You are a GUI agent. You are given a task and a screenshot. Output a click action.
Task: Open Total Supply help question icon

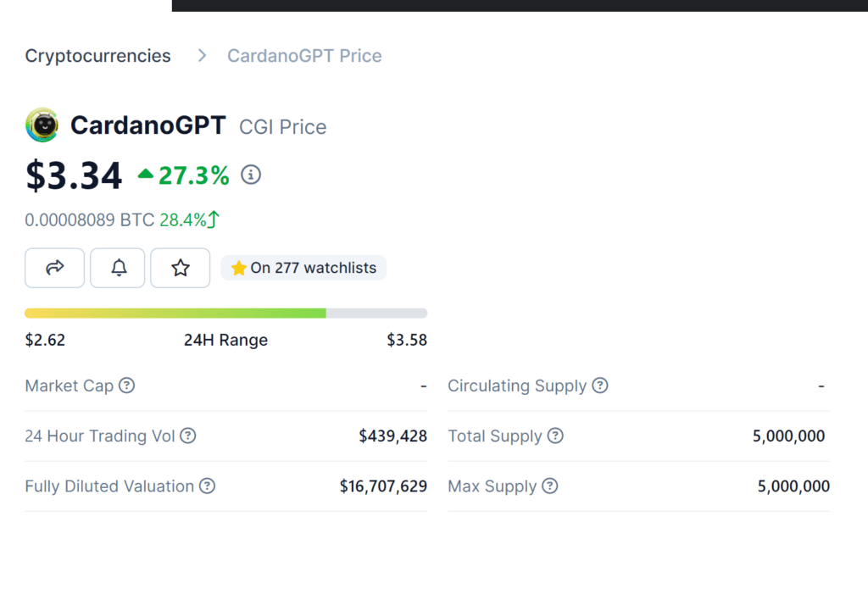(x=555, y=436)
